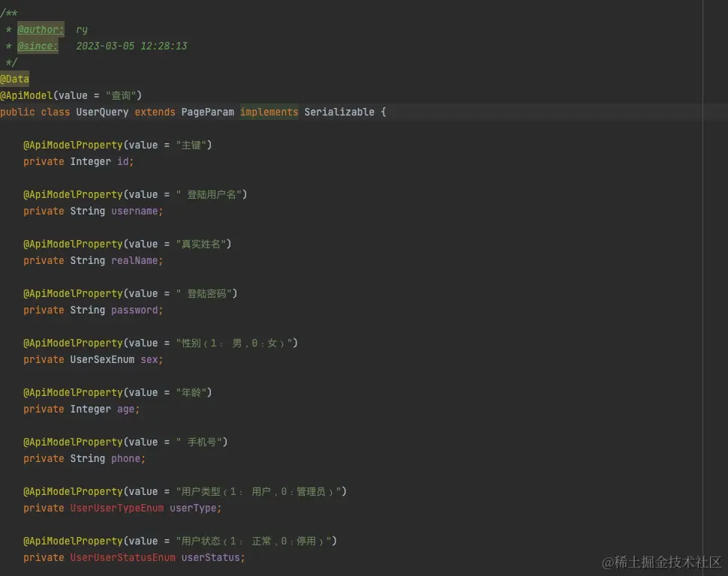This screenshot has height=576, width=728.
Task: Click the red UserUserTypeEnum type name
Action: click(x=117, y=508)
